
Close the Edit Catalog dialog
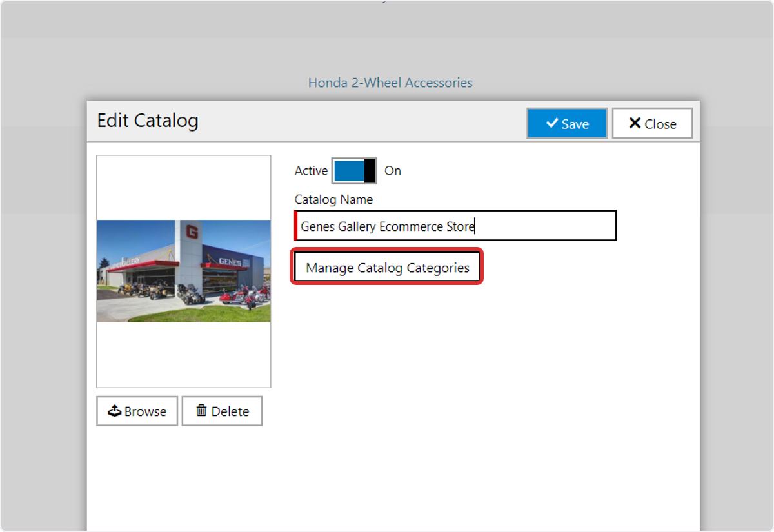point(652,123)
